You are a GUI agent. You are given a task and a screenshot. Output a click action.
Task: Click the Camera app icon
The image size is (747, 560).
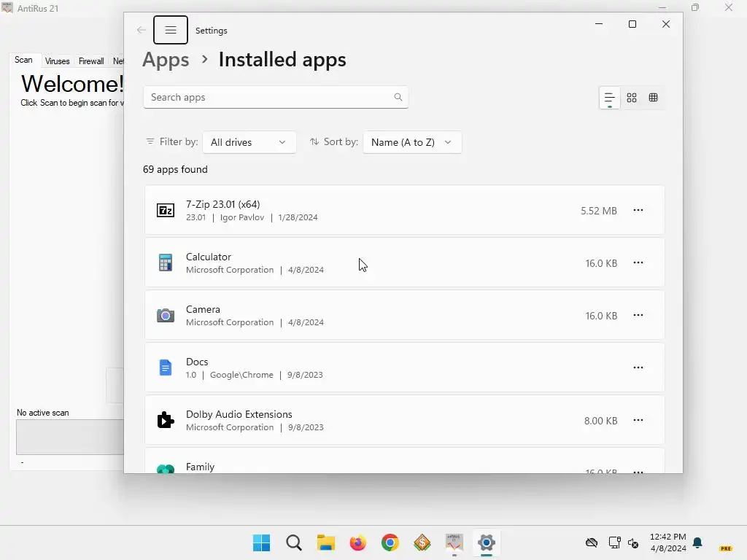point(166,315)
